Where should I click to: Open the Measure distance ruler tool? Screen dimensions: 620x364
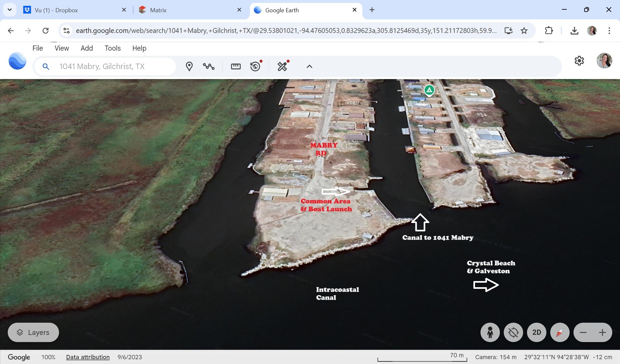(x=236, y=66)
